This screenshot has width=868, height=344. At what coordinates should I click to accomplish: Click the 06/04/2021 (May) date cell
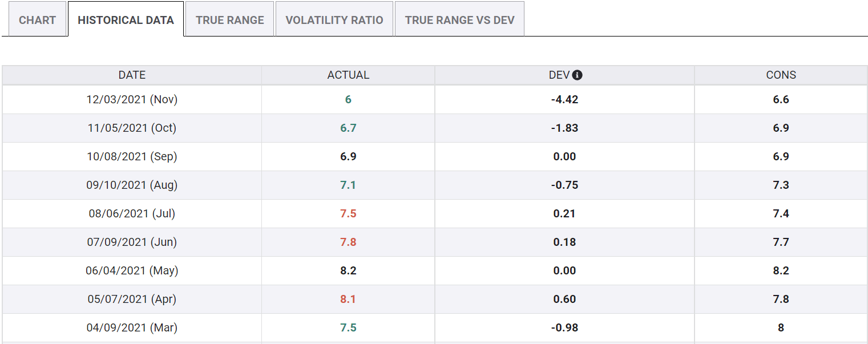(132, 270)
